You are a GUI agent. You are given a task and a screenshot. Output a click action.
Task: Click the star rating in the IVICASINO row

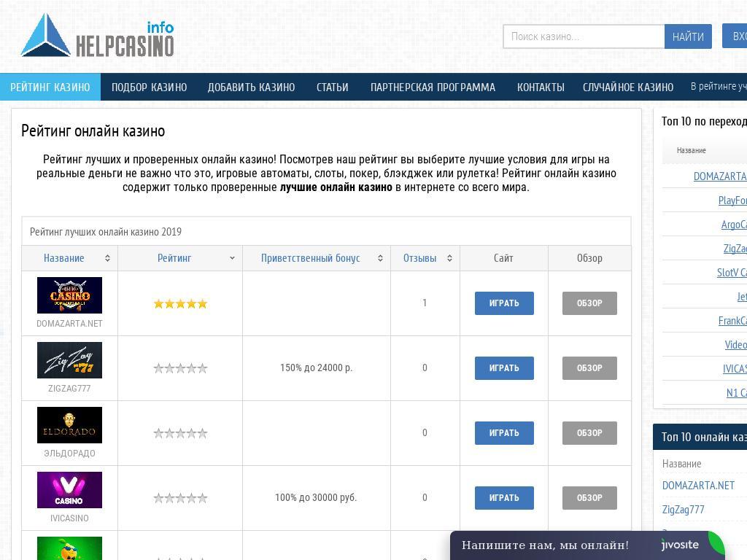tap(181, 498)
